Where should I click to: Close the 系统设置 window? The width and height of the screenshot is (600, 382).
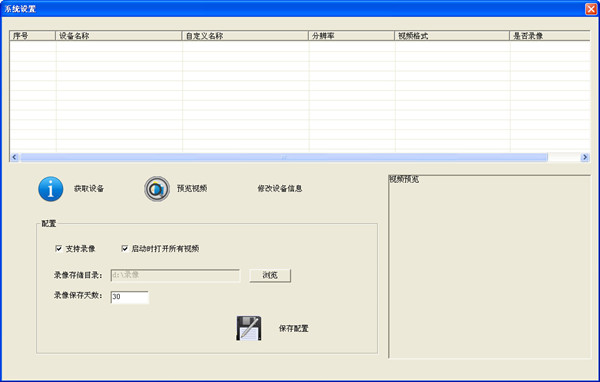[x=591, y=9]
